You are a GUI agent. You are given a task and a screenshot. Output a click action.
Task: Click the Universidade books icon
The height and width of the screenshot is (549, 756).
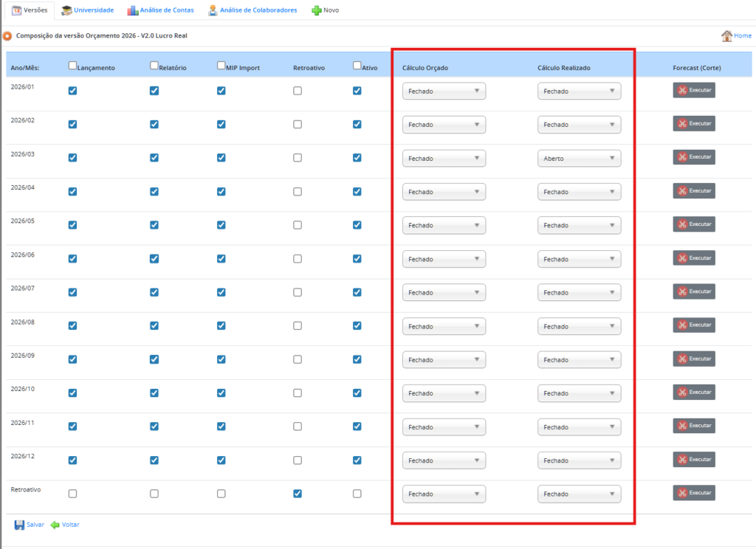click(66, 10)
